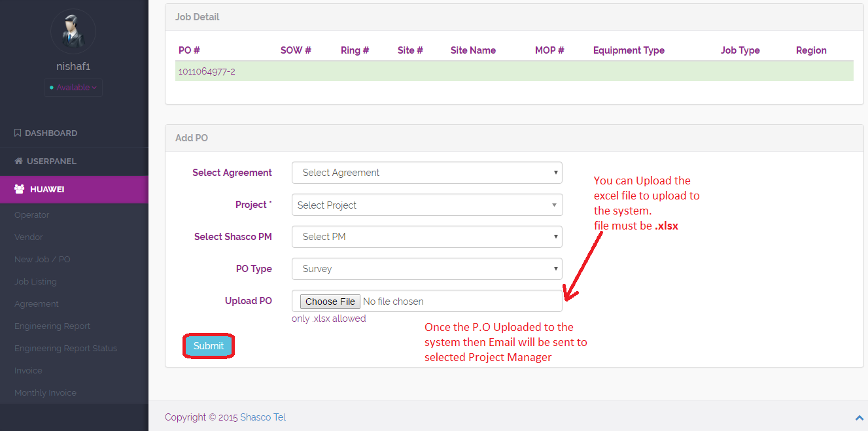Expand the Select Shasco PM dropdown
This screenshot has height=431, width=868.
(426, 237)
